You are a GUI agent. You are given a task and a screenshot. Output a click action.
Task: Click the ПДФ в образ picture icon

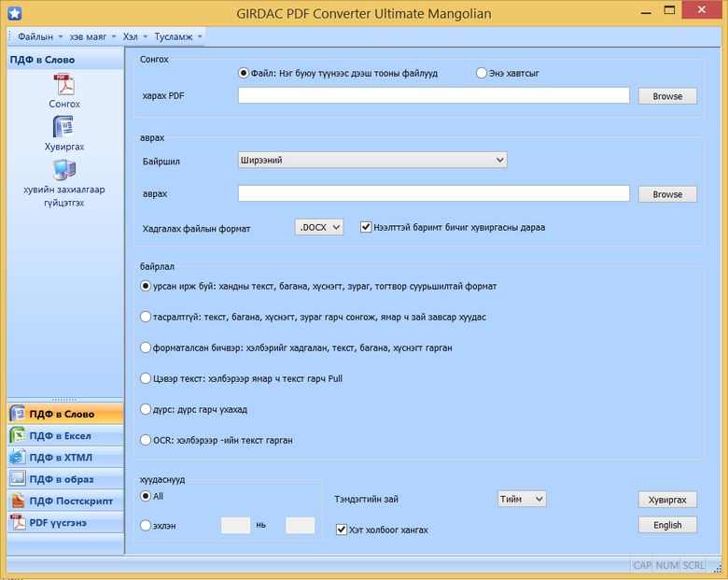pos(18,479)
